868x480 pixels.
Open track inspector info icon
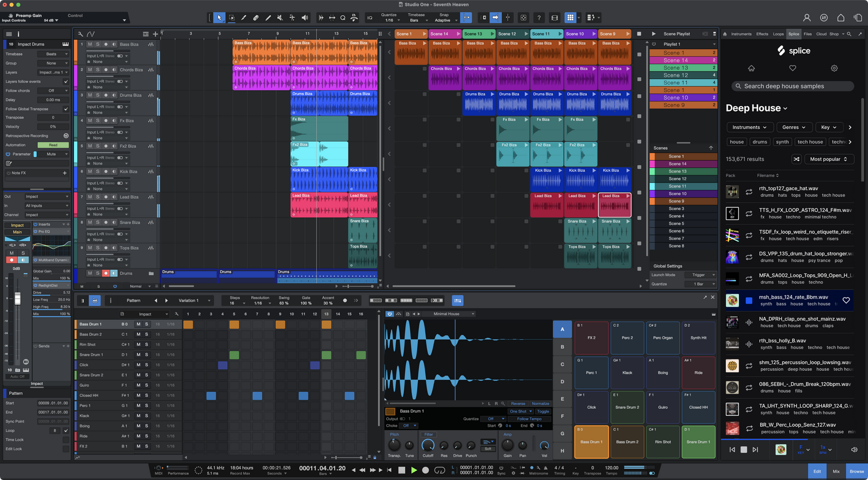click(x=18, y=34)
